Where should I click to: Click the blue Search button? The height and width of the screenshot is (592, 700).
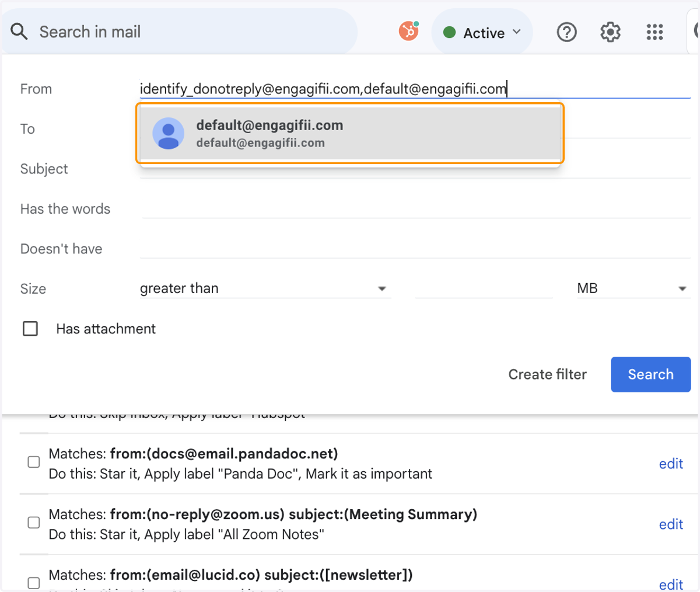650,374
